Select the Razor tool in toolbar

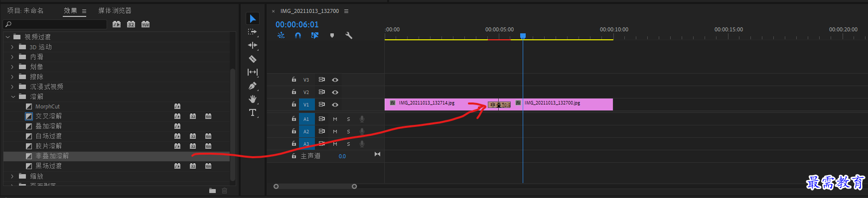pos(253,59)
